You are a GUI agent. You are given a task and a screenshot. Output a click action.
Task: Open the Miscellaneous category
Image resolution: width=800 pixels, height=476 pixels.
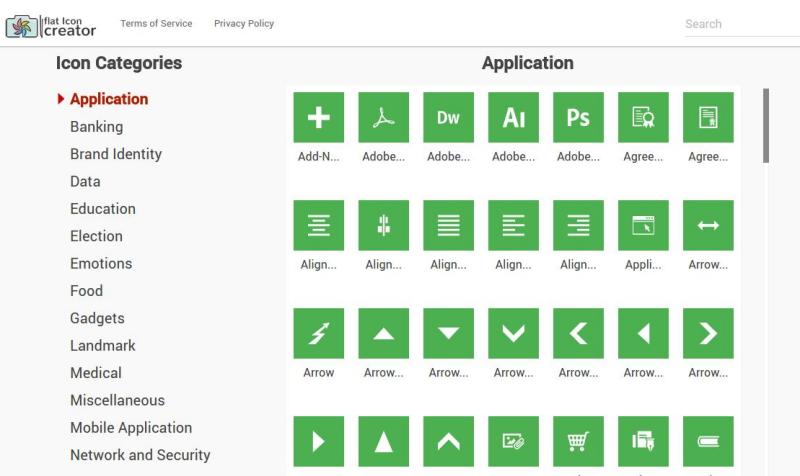(117, 400)
